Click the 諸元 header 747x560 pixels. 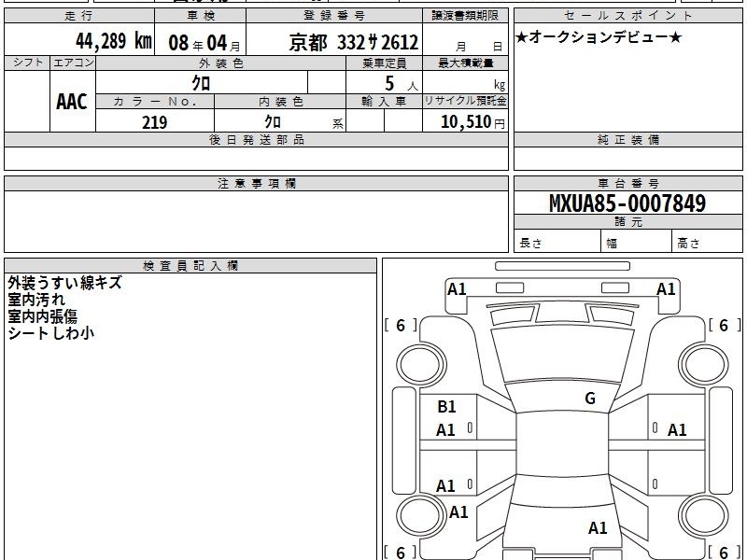(627, 222)
